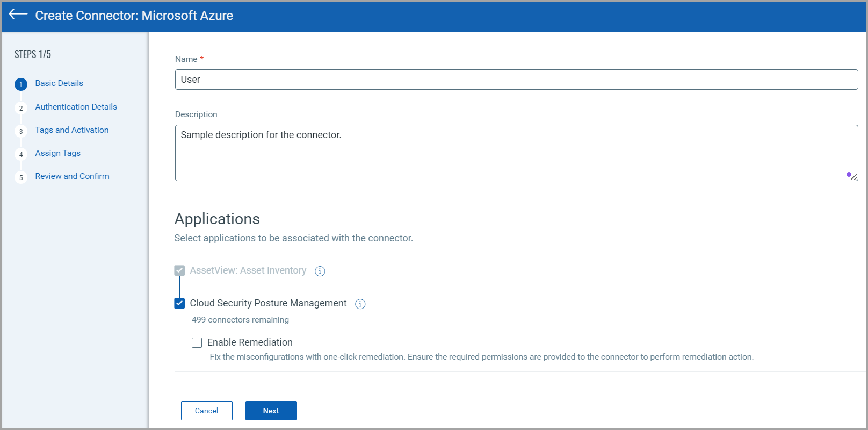Open info icon beside Cloud Security Posture Management
This screenshot has width=868, height=430.
360,304
